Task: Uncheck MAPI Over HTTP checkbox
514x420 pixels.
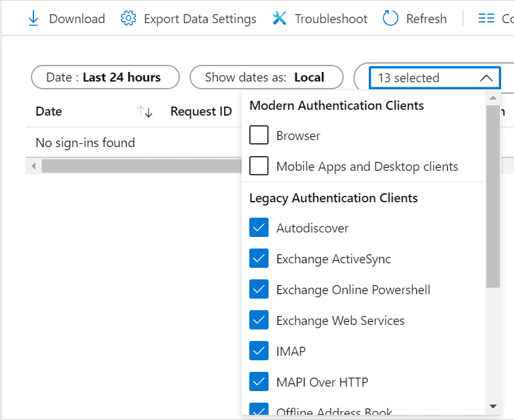Action: [259, 381]
